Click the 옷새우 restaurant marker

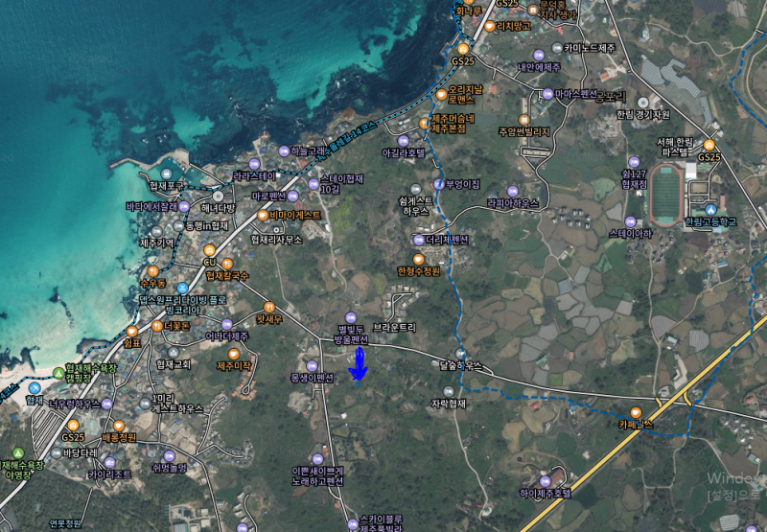pyautogui.click(x=269, y=307)
